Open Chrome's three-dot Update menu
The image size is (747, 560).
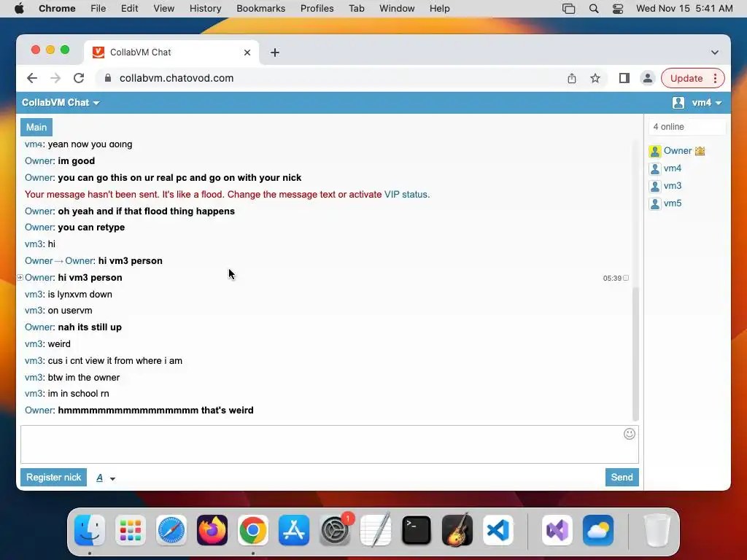(x=715, y=78)
